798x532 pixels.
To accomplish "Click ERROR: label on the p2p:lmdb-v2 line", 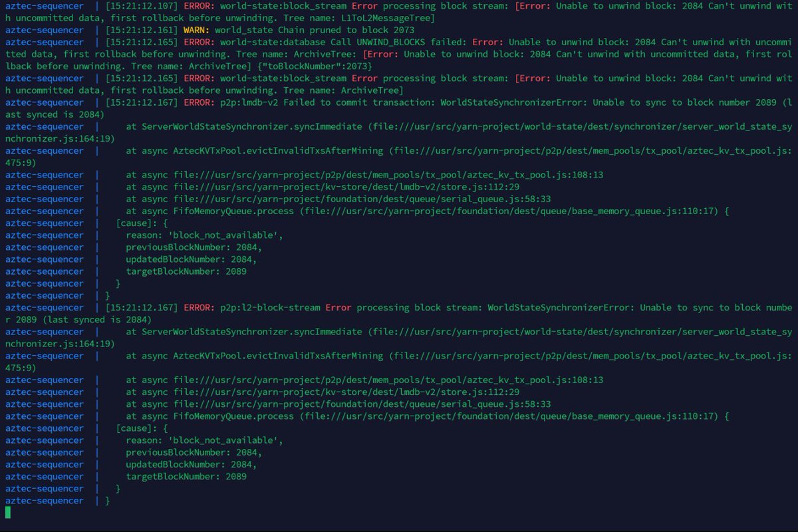I will pos(199,102).
